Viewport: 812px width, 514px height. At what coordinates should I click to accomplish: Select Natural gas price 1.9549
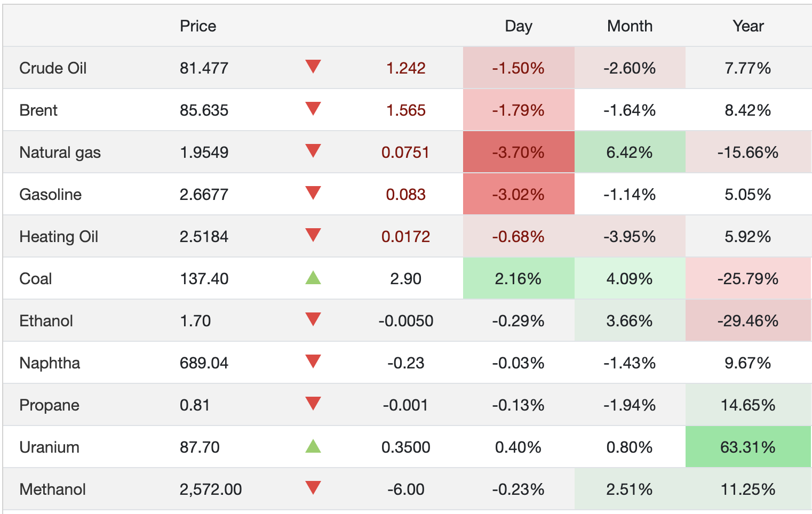(x=204, y=152)
